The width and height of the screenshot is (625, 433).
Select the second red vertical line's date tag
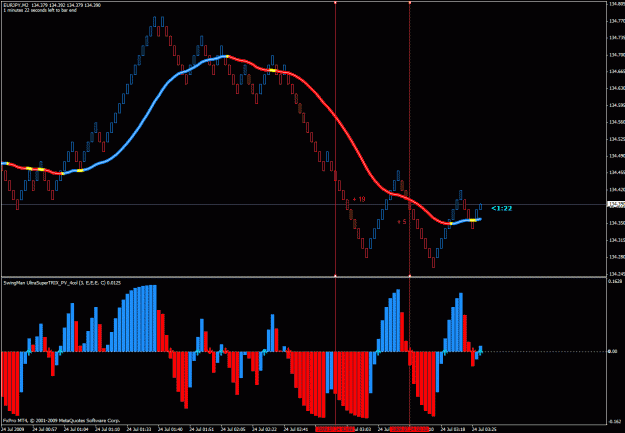point(409,429)
